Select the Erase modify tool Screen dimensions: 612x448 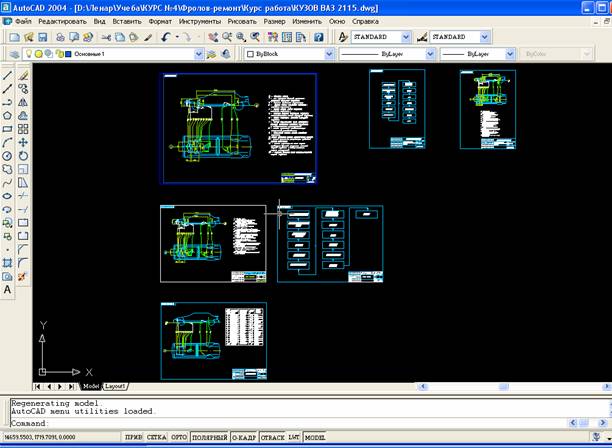click(x=23, y=75)
